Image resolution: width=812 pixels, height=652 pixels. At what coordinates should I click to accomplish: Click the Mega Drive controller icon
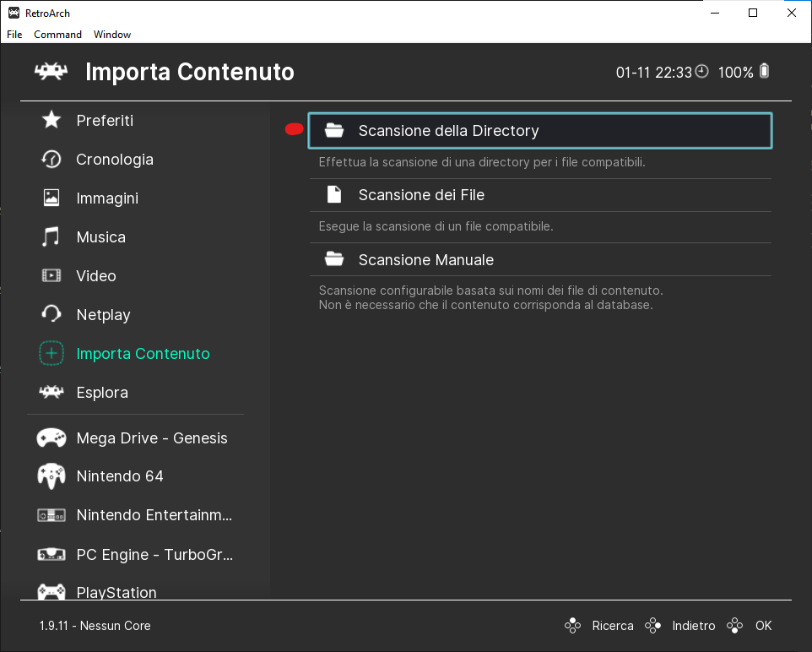[x=51, y=438]
